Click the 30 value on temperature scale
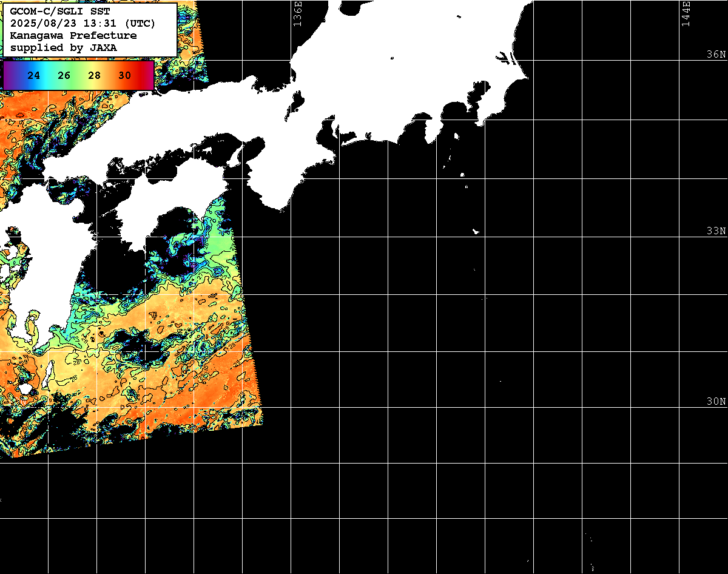 125,76
